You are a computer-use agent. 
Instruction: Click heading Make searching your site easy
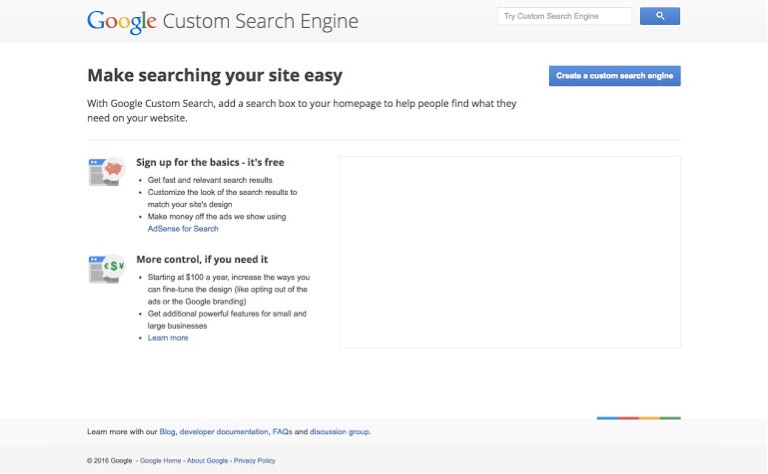pos(215,75)
